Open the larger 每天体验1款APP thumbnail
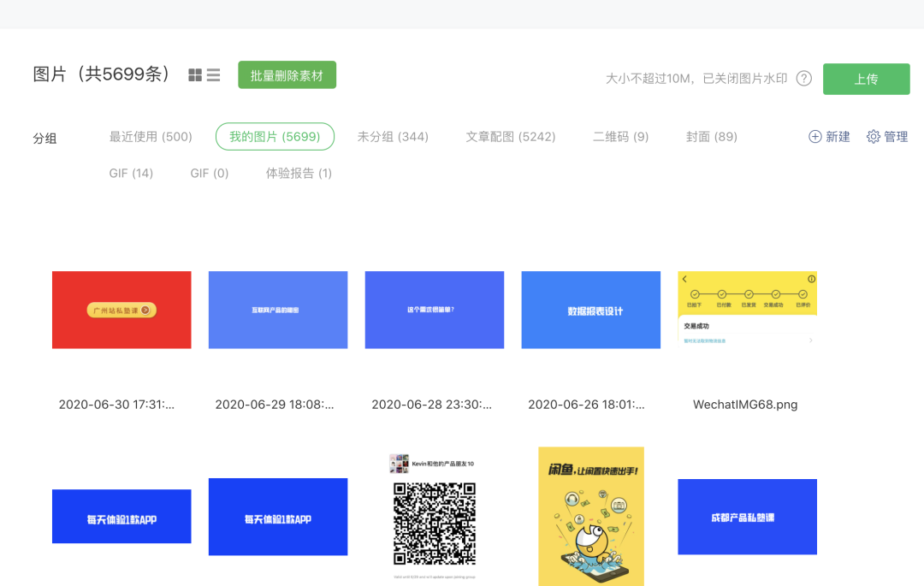The image size is (924, 586). click(x=278, y=517)
